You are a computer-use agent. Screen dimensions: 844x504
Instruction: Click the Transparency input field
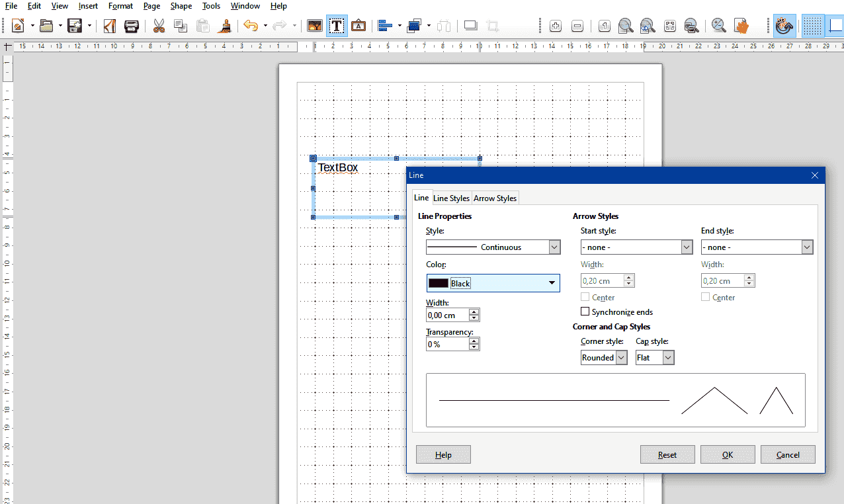pos(448,343)
